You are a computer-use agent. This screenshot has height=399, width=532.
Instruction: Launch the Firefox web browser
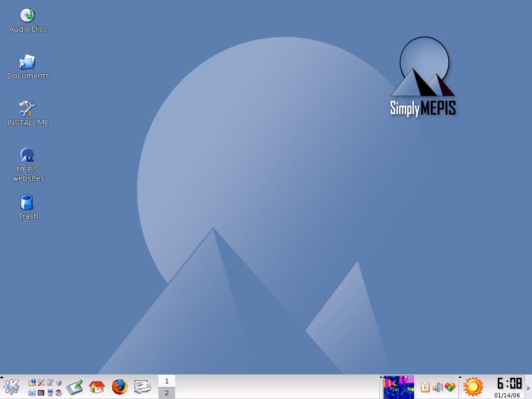click(120, 387)
